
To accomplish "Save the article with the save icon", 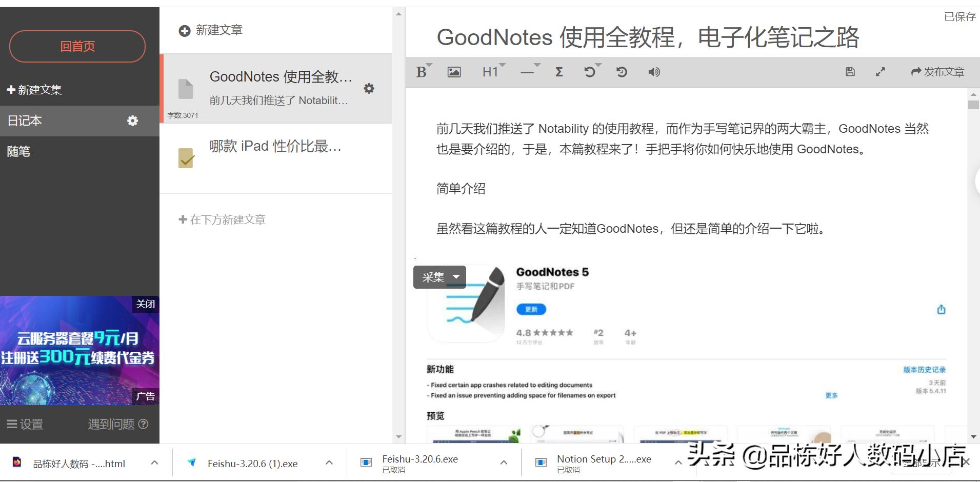I will coord(850,72).
